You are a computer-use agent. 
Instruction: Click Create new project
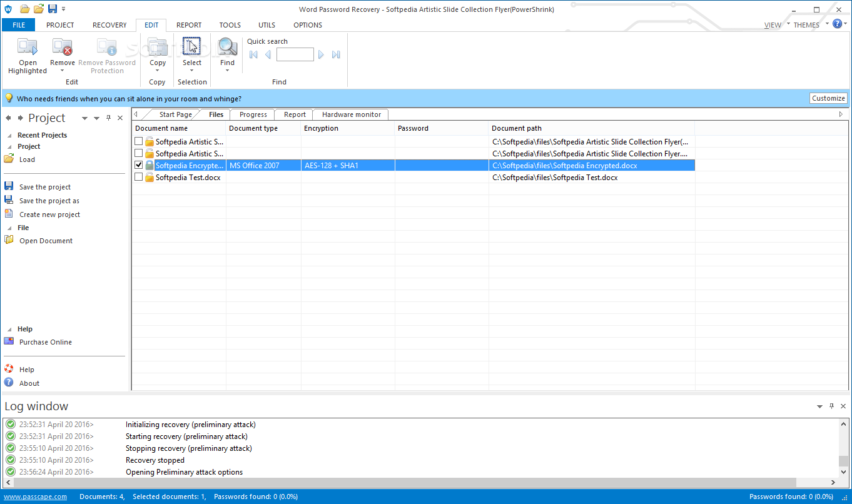[50, 214]
